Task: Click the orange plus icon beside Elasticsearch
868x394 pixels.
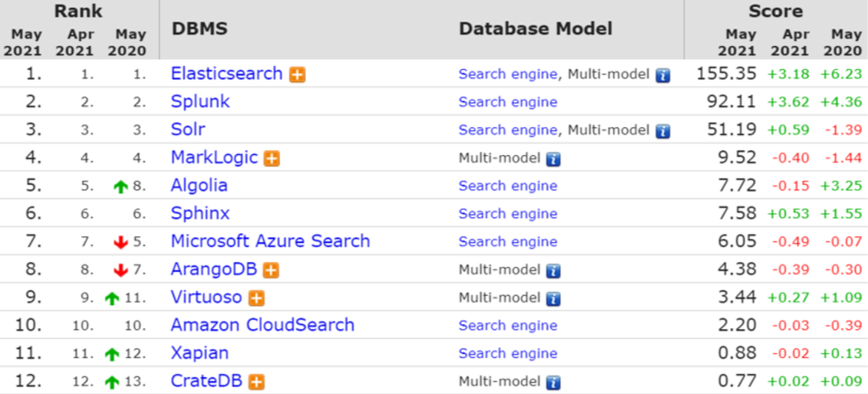Action: pyautogui.click(x=298, y=74)
